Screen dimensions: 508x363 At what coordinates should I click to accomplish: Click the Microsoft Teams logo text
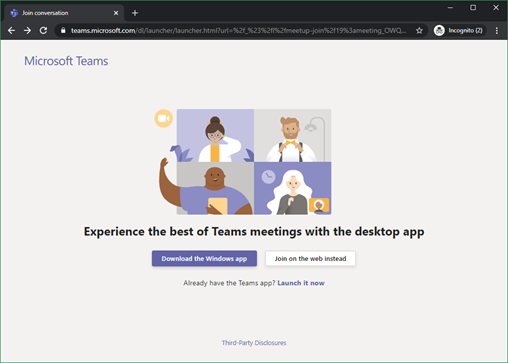click(66, 61)
